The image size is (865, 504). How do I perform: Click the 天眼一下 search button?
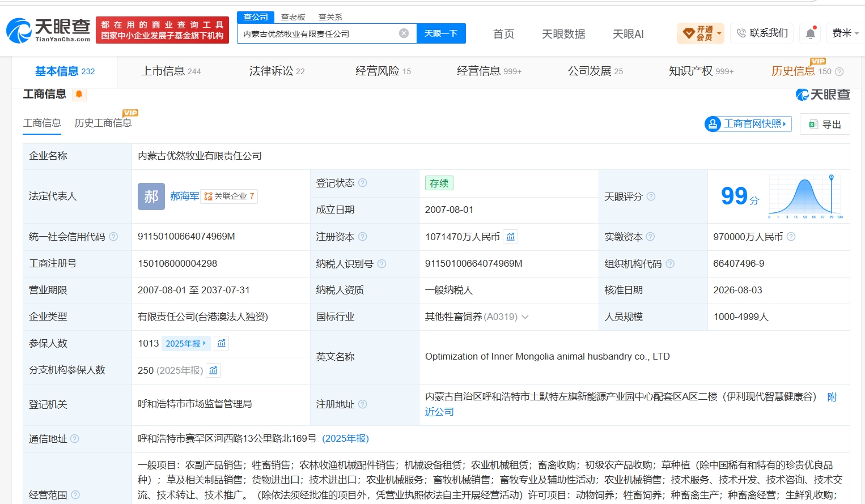(x=441, y=33)
